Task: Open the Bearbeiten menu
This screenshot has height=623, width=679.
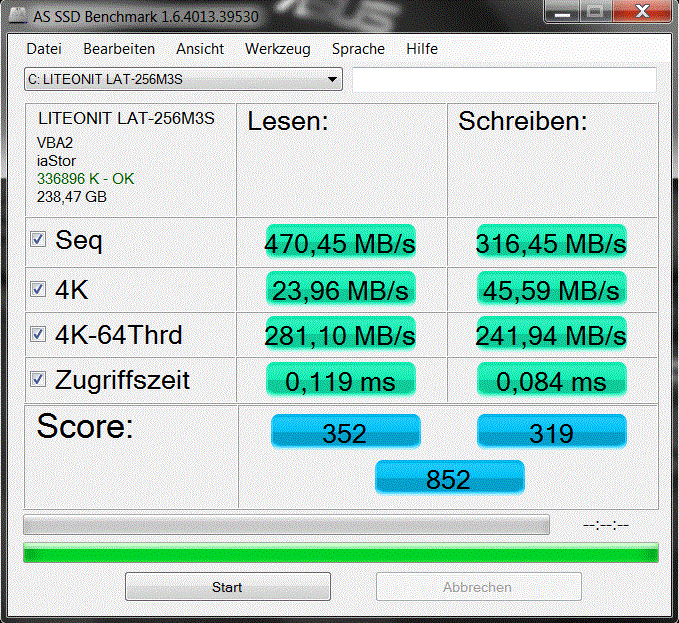Action: tap(119, 49)
